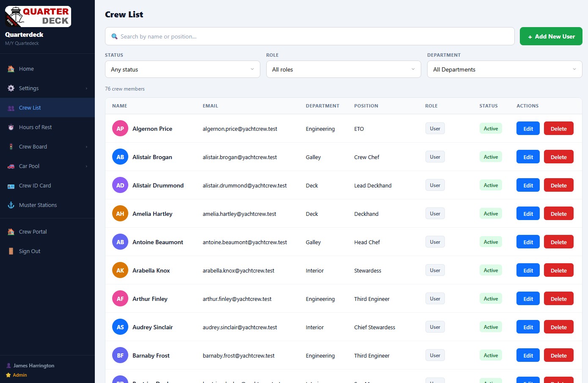Viewport: 588px width, 383px height.
Task: Click the Car Pool car icon
Action: click(x=11, y=166)
